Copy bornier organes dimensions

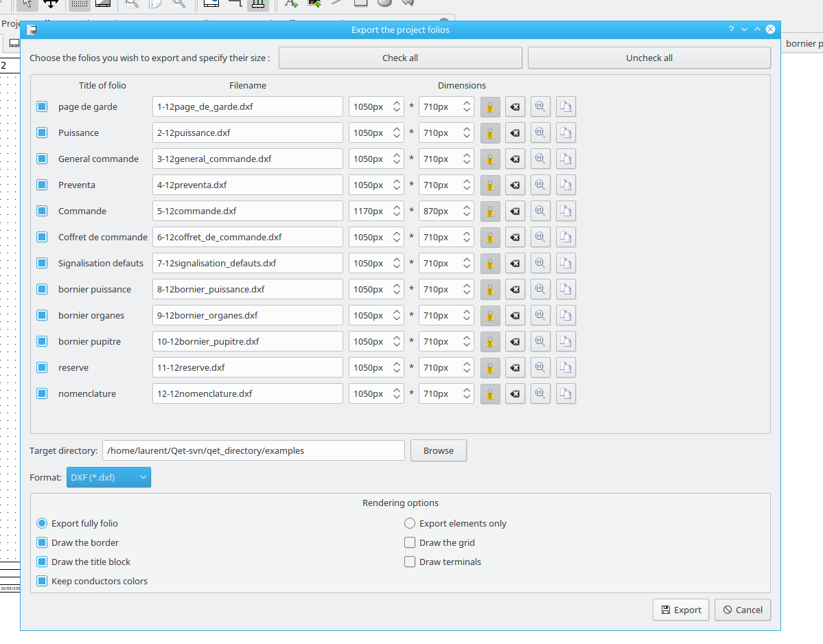point(566,315)
